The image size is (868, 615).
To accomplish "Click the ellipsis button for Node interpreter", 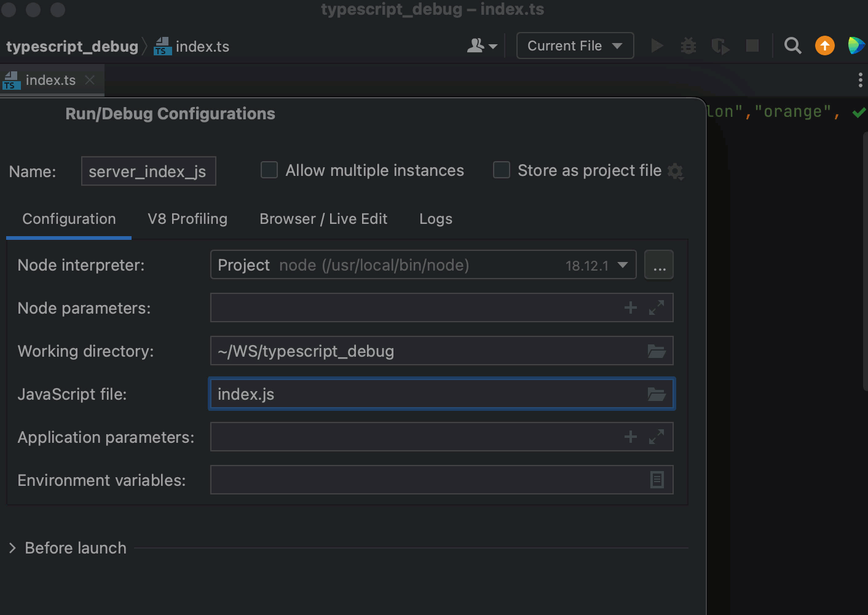I will point(659,265).
